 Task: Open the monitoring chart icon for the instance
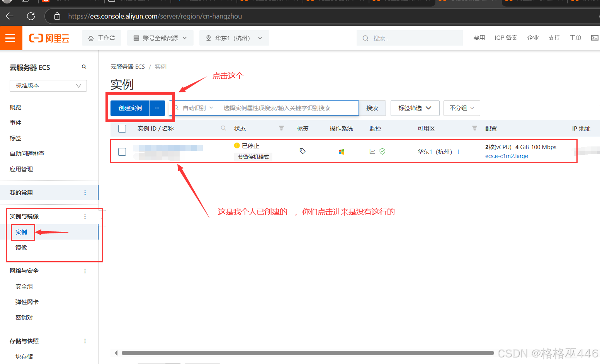(x=372, y=151)
